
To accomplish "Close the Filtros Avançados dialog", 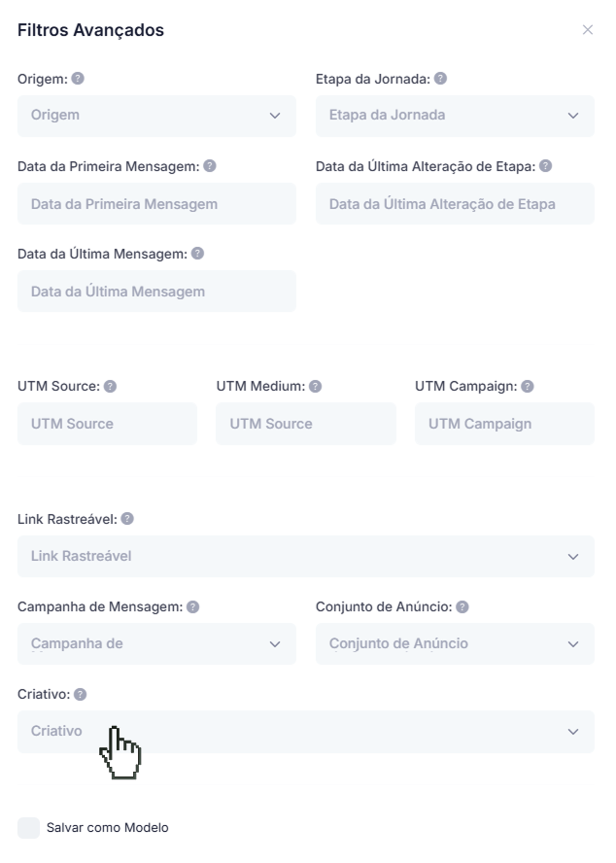I will [587, 30].
